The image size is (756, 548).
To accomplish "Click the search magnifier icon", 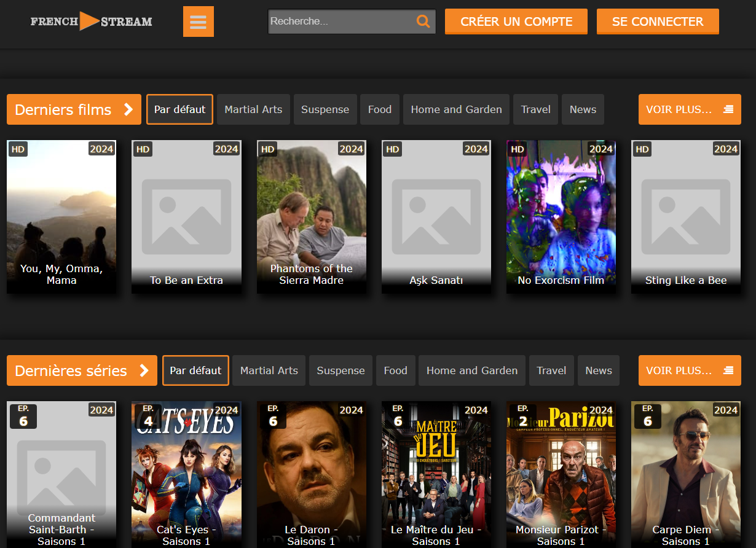I will [x=423, y=22].
